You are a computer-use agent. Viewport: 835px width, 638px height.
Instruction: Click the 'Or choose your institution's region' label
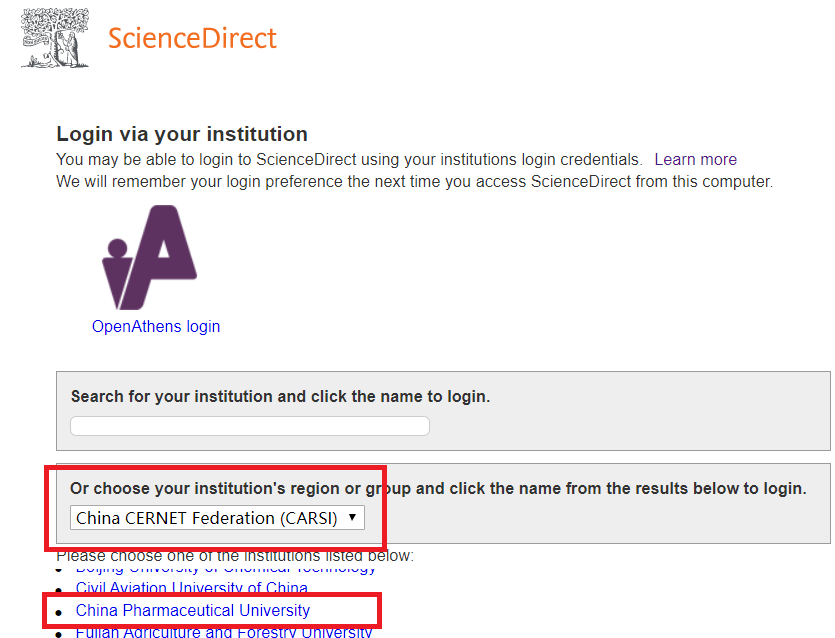438,488
